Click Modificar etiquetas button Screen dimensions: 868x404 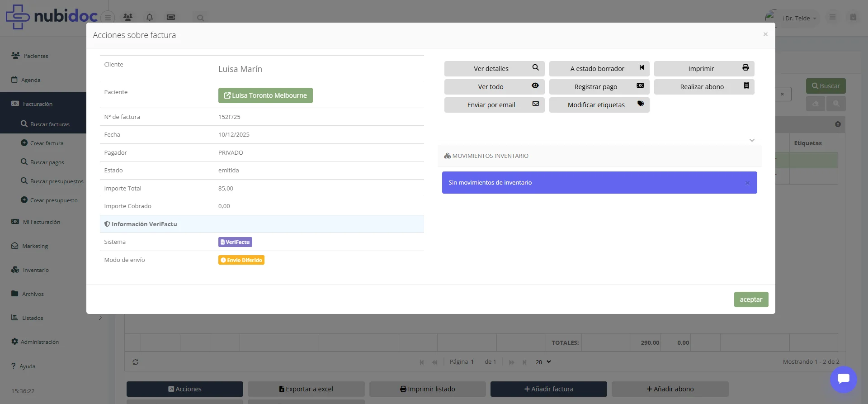599,105
